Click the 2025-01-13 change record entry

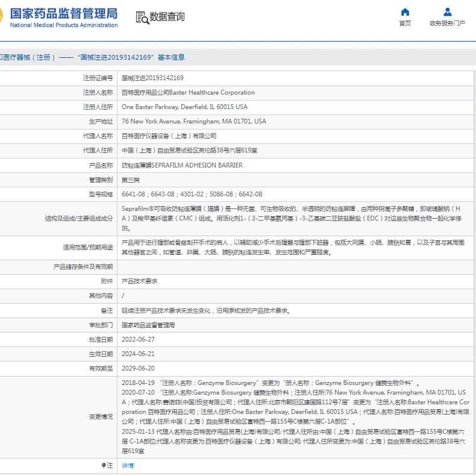click(x=293, y=442)
